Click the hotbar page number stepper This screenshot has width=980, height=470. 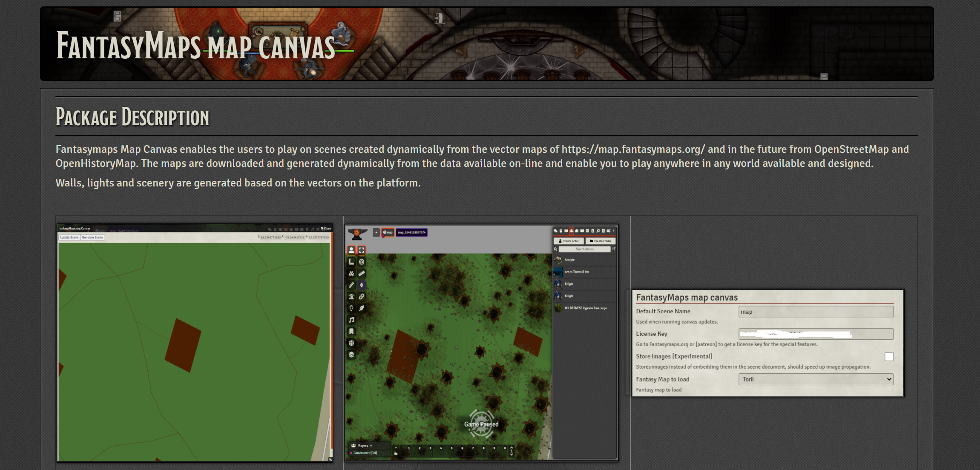tap(512, 451)
